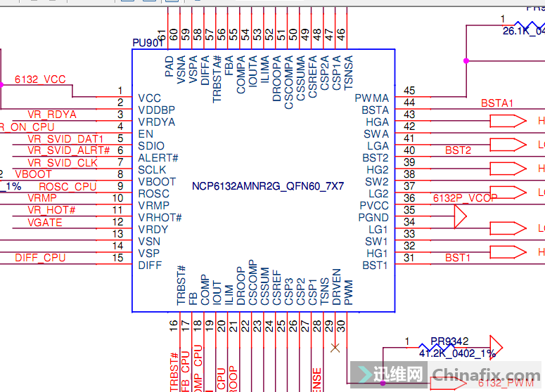Select the VR_SVID_DAT1 net label

pyautogui.click(x=65, y=139)
